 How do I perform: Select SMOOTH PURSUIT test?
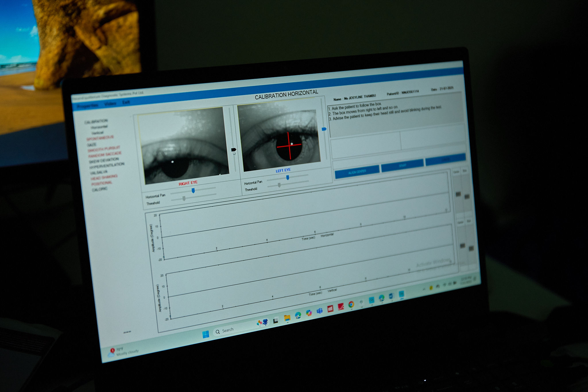(104, 149)
